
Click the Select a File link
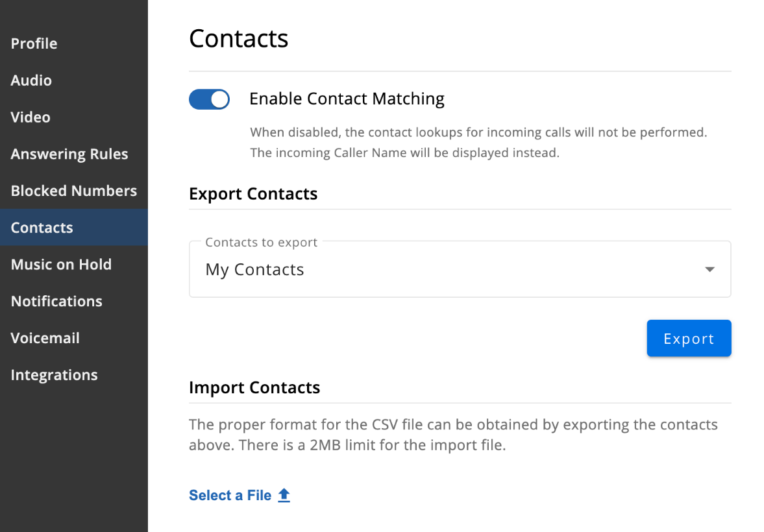point(240,496)
